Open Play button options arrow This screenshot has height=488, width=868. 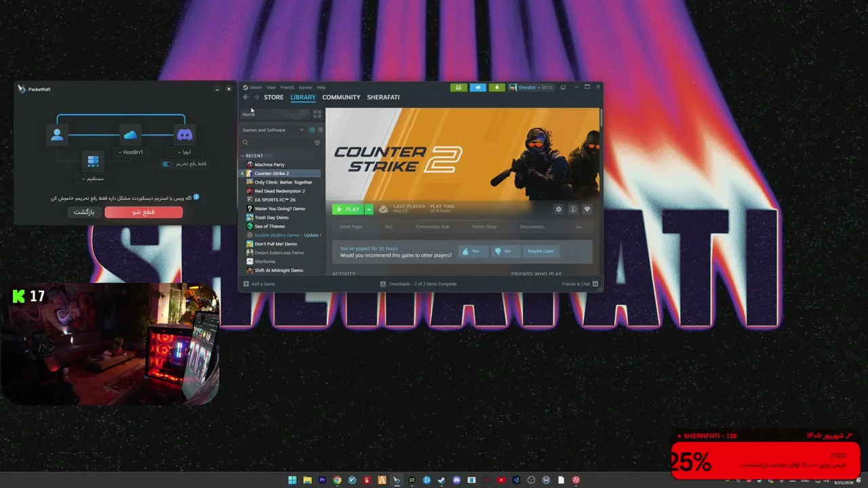(369, 209)
